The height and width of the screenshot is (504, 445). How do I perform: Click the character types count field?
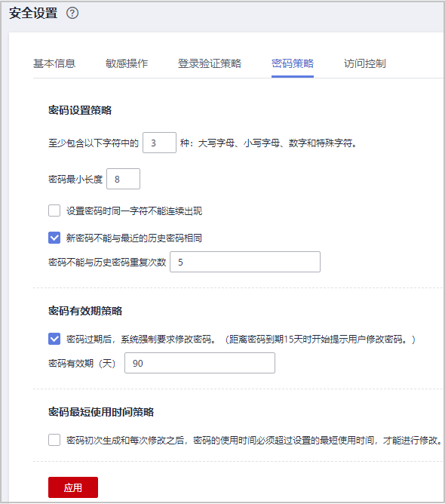pos(159,143)
